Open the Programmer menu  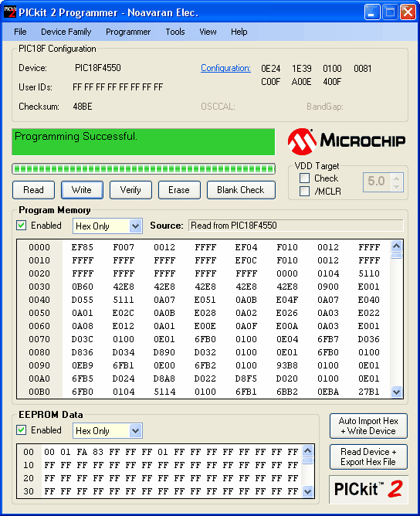(x=128, y=32)
